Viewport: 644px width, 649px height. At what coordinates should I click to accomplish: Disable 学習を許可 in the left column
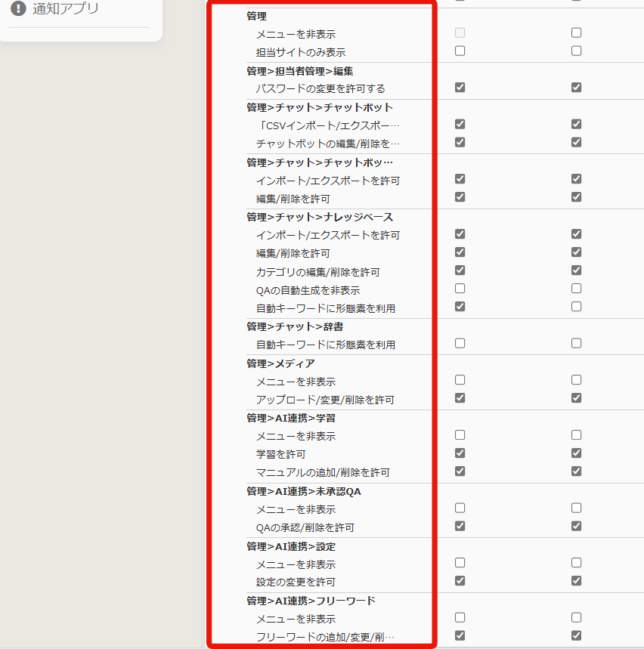[460, 453]
